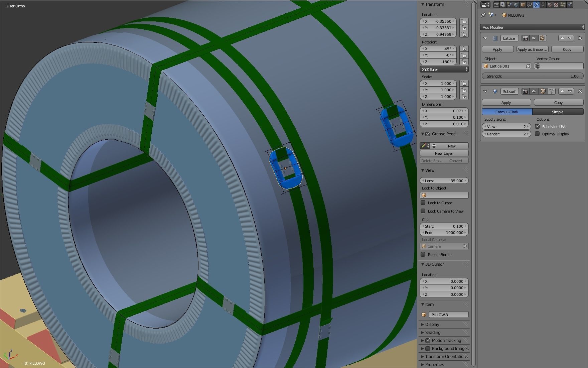Open the Scene properties tab
Screen dimensions: 588x368
click(510, 5)
